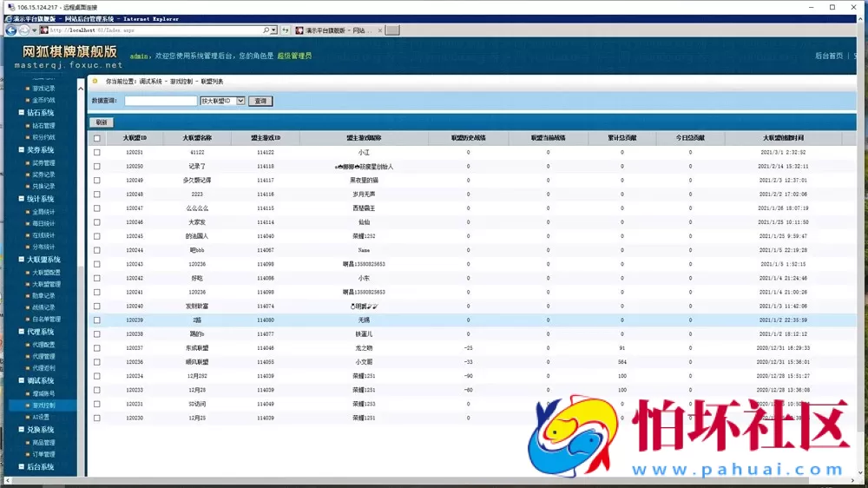The image size is (868, 488).
Task: Check the row for alliance 120239
Action: [x=97, y=320]
